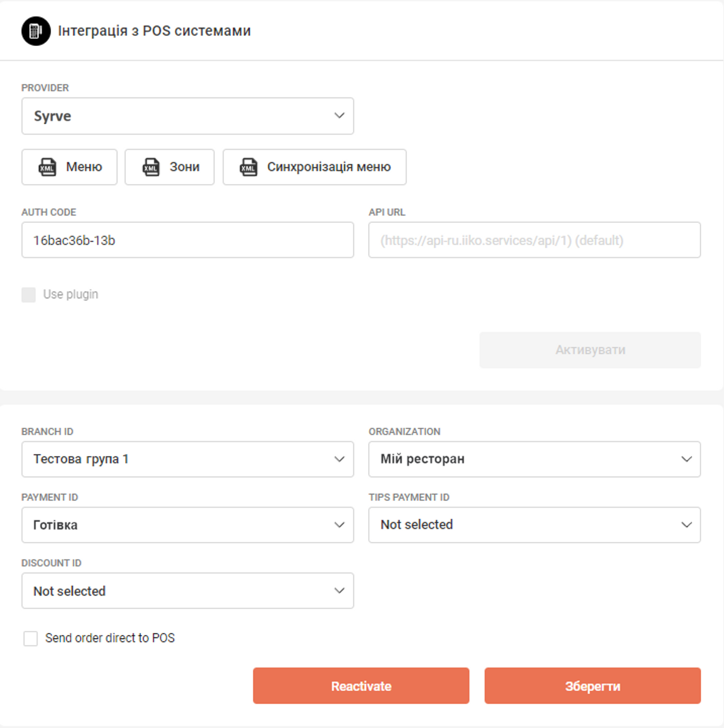724x728 pixels.
Task: Expand the Discount ID dropdown
Action: [188, 590]
